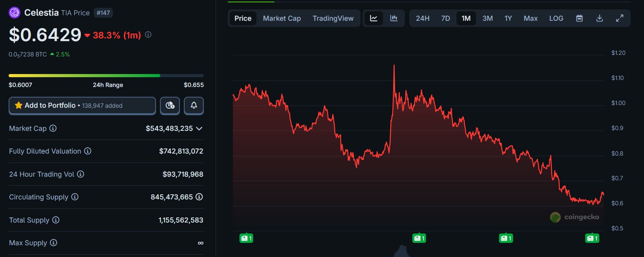This screenshot has height=257, width=644.
Task: Click the Celestia purple logo icon
Action: pyautogui.click(x=15, y=13)
